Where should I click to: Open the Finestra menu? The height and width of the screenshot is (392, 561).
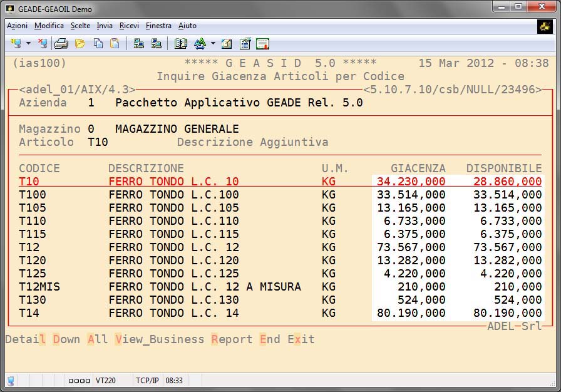point(158,26)
